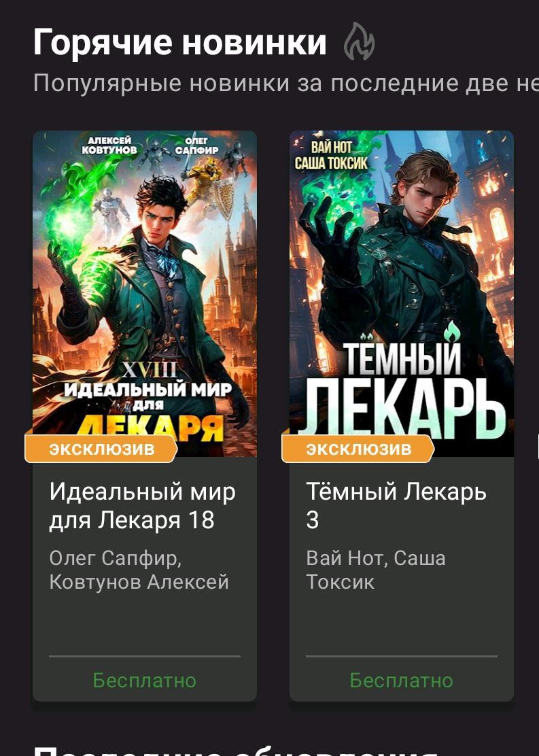Viewport: 539px width, 756px height.
Task: Tap the green flame icon above ТЕМНЫЙ on the cover
Action: tap(452, 331)
